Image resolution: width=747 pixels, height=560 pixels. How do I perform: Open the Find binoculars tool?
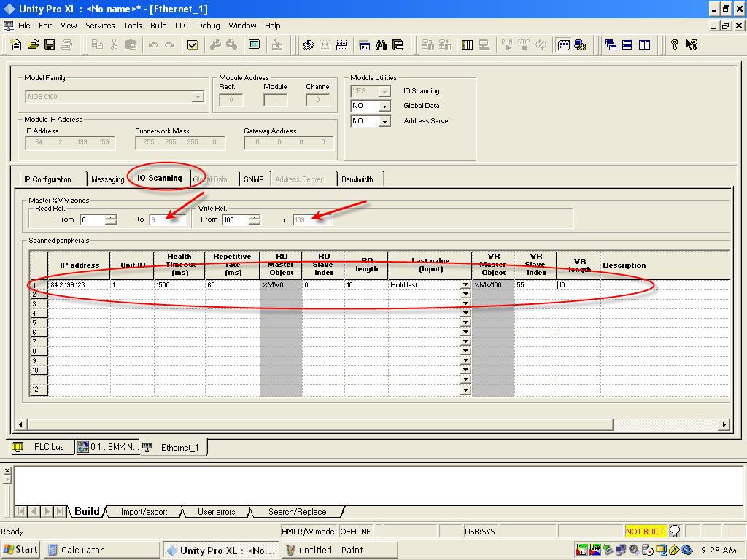pyautogui.click(x=381, y=44)
